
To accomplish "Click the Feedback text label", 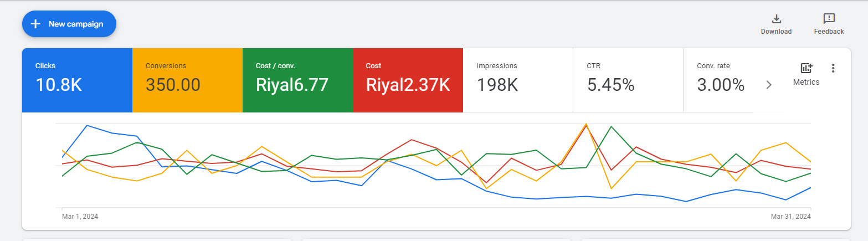I will pos(829,32).
